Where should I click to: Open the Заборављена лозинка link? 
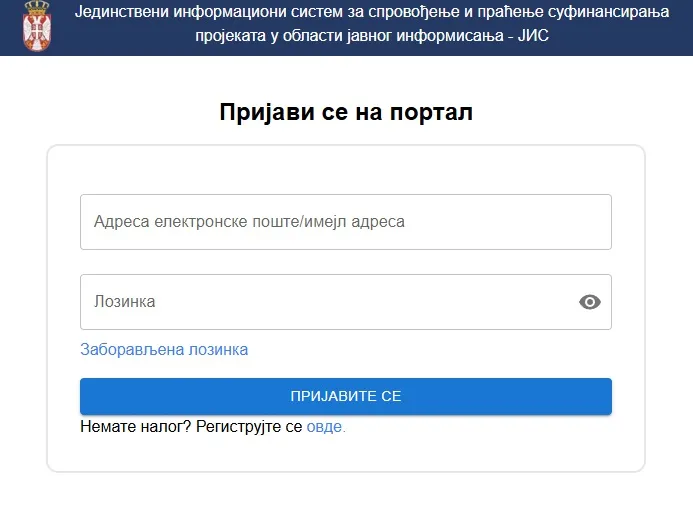pos(164,350)
